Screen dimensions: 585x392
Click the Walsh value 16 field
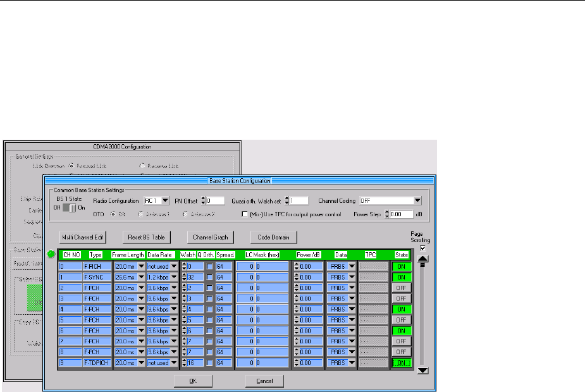tap(195, 362)
